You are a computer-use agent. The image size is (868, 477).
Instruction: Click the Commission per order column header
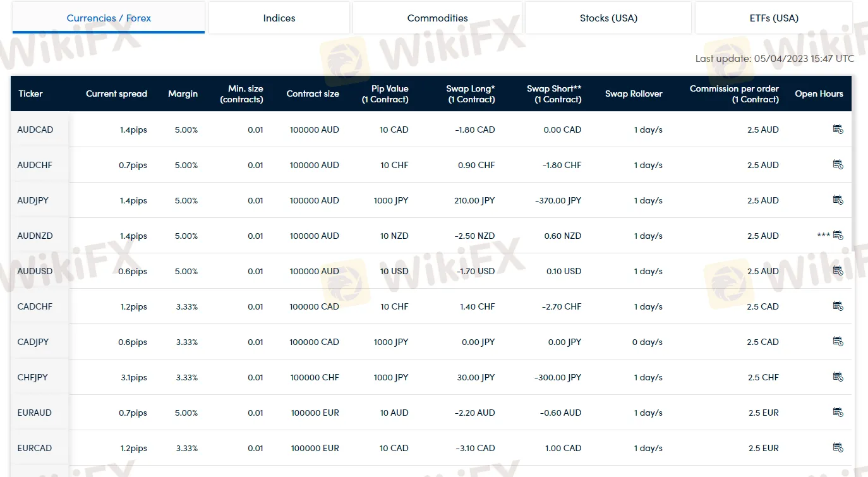click(x=733, y=94)
